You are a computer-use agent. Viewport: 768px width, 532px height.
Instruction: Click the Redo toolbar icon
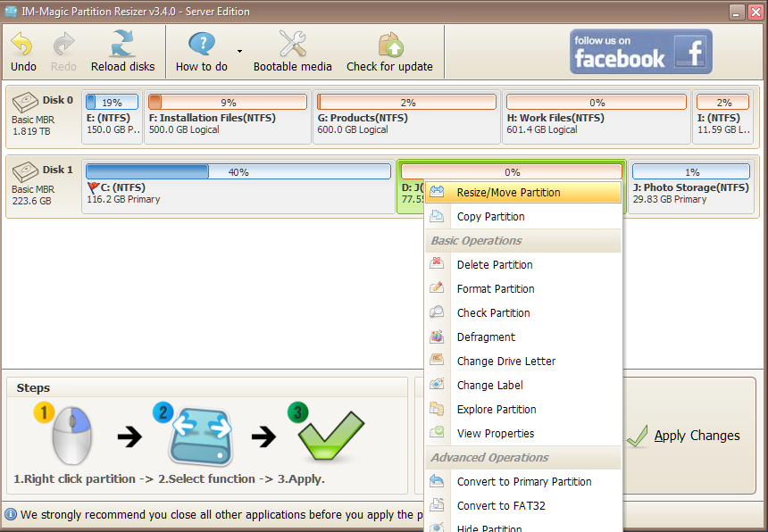(64, 45)
